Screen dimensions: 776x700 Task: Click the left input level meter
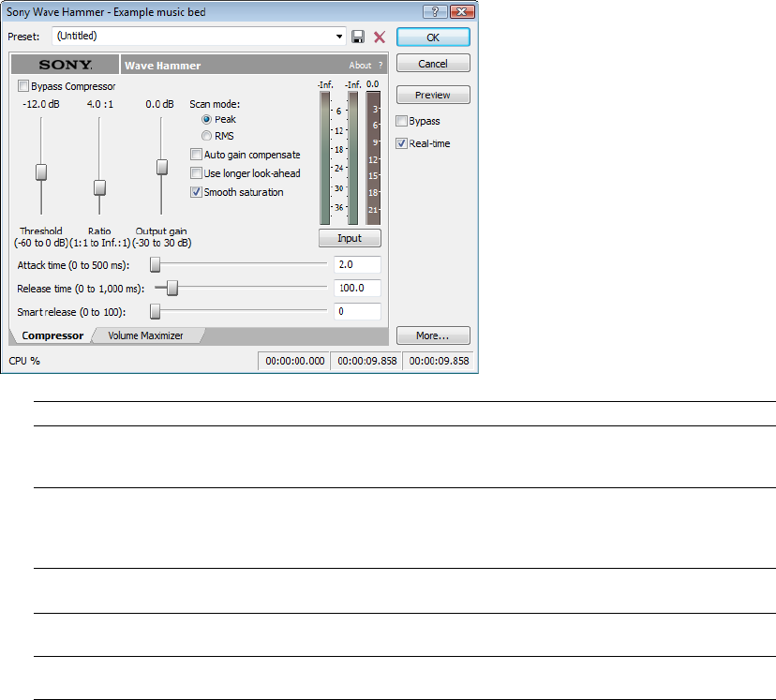click(x=324, y=157)
